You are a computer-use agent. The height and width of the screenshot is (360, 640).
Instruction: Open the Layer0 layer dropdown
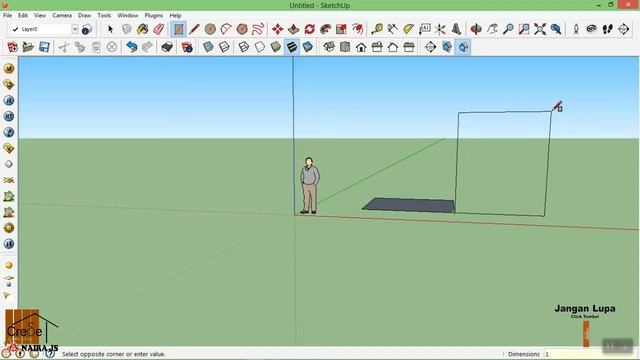point(75,29)
